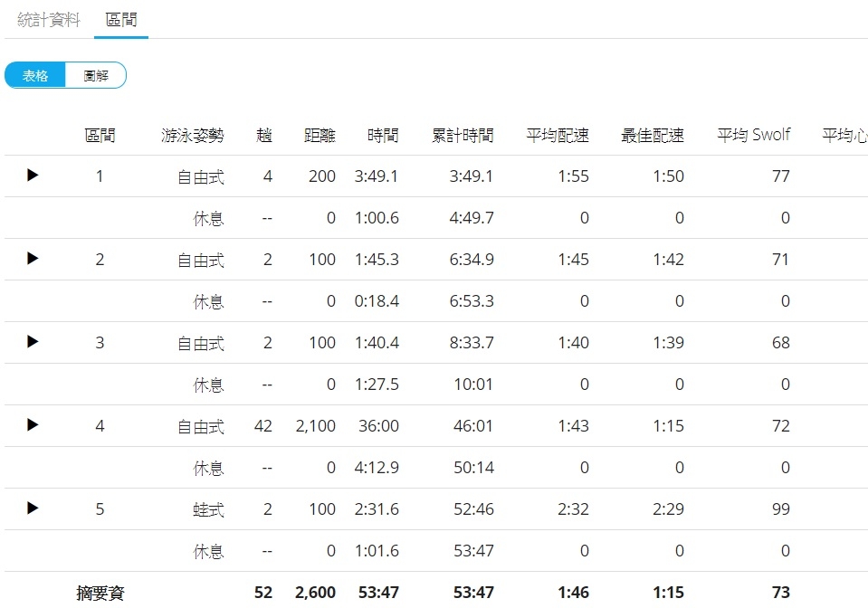Click the 平均 Swolf column header
The image size is (868, 608).
click(x=753, y=135)
